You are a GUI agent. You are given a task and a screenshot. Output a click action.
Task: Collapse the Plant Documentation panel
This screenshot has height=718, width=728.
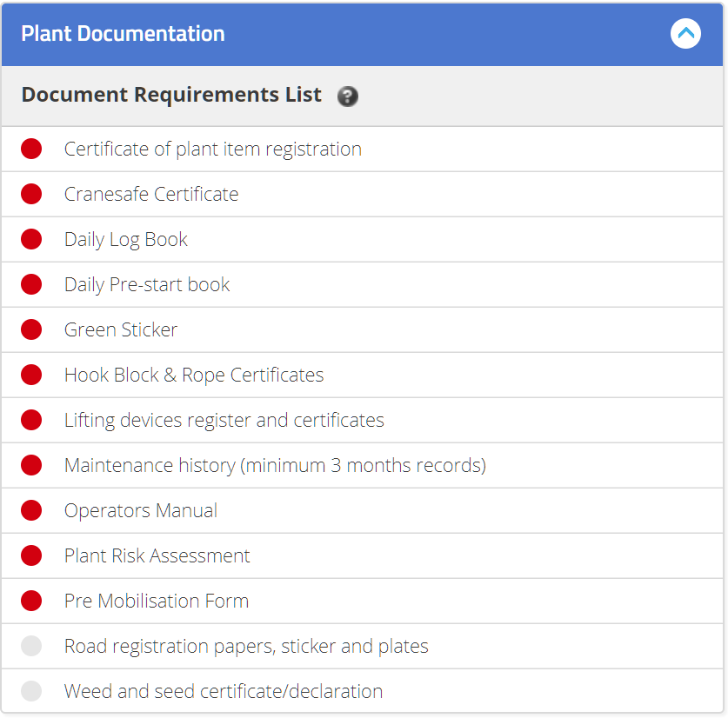point(685,33)
